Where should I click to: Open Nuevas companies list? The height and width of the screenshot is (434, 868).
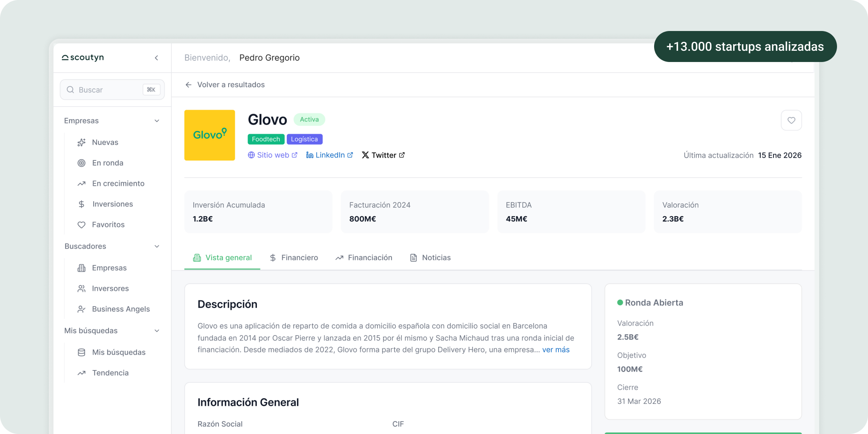click(x=98, y=142)
